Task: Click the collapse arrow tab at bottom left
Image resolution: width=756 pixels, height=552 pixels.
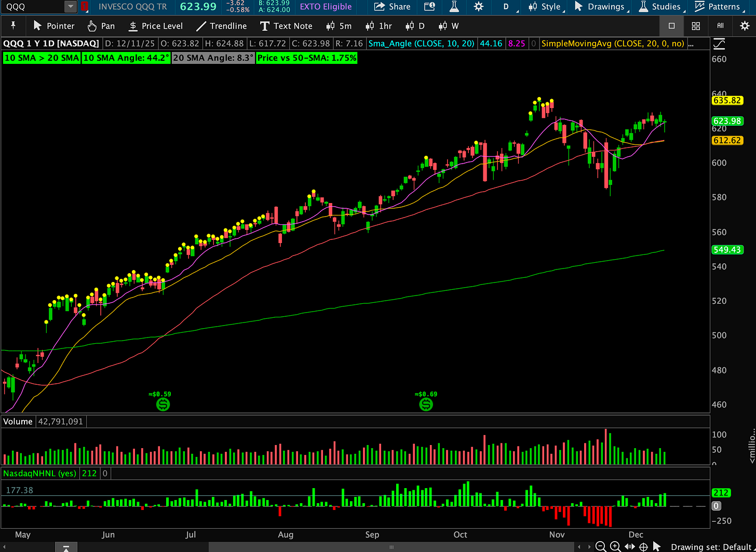Action: [66, 547]
